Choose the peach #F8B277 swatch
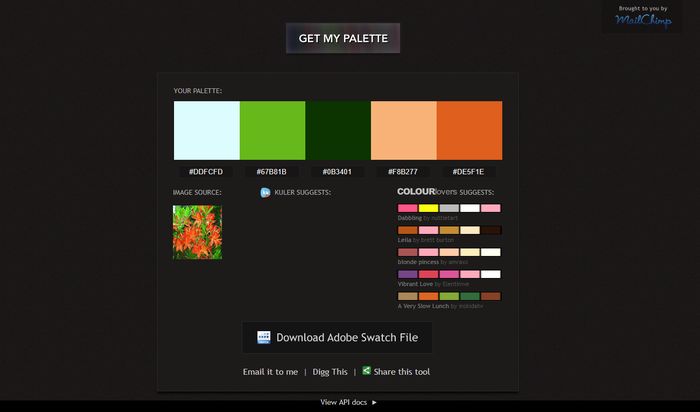 [403, 130]
